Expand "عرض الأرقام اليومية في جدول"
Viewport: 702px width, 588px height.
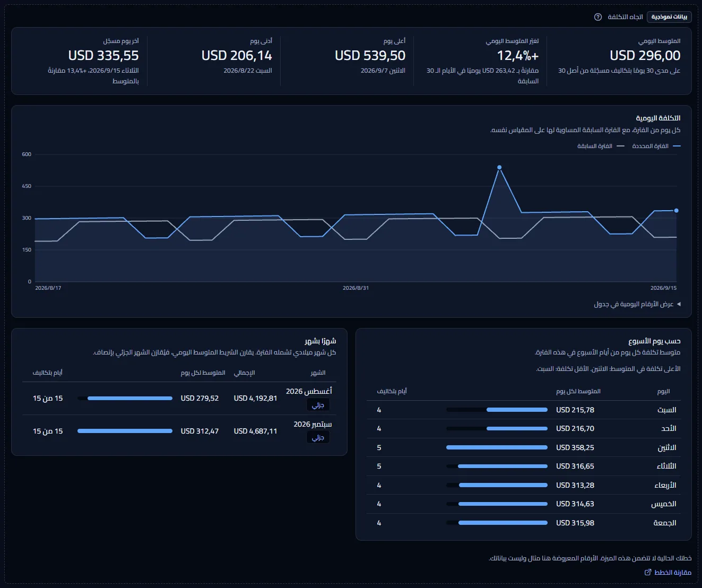637,304
